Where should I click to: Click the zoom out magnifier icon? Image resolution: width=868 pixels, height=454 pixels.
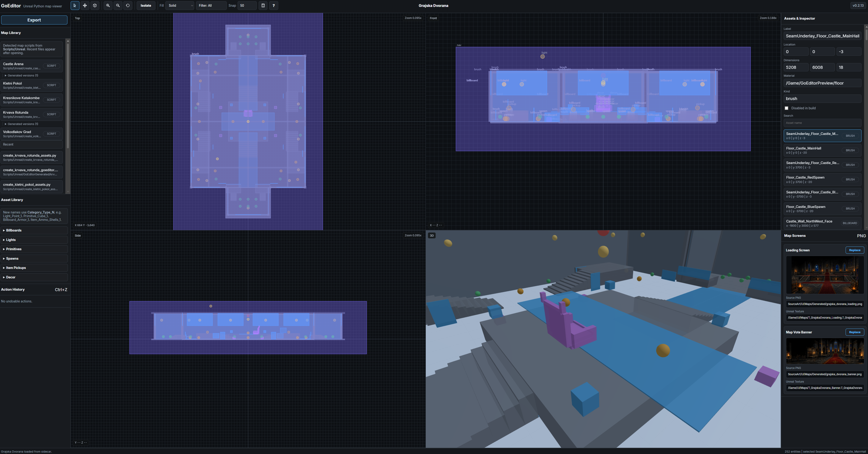(x=118, y=5)
